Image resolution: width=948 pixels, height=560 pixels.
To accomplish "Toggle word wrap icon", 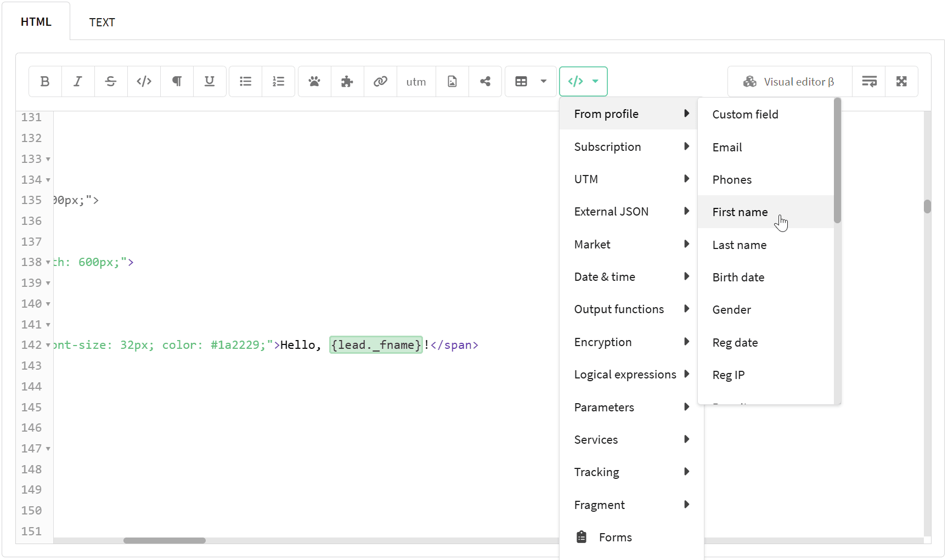I will coord(869,82).
